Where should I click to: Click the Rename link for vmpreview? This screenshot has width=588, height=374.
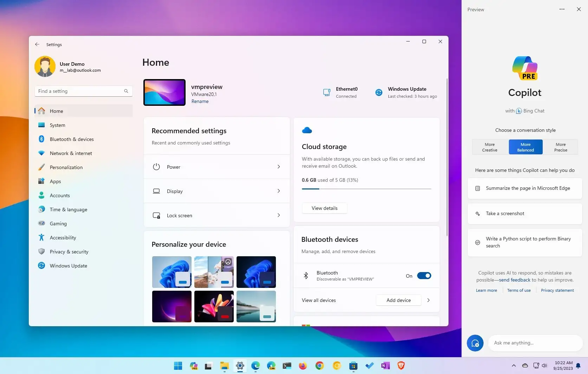click(x=200, y=101)
